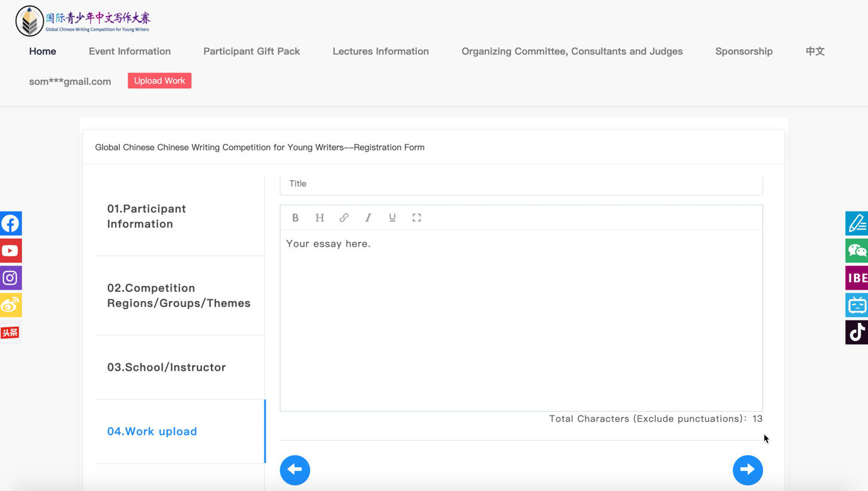Screen dimensions: 868x491
Task: Open the WeChat icon on right sidebar
Action: 857,251
